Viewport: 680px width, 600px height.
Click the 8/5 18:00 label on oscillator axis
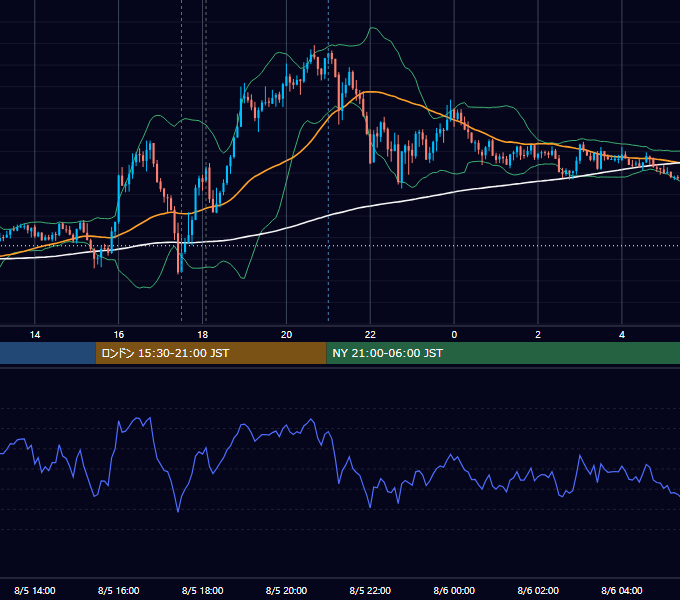coord(203,590)
